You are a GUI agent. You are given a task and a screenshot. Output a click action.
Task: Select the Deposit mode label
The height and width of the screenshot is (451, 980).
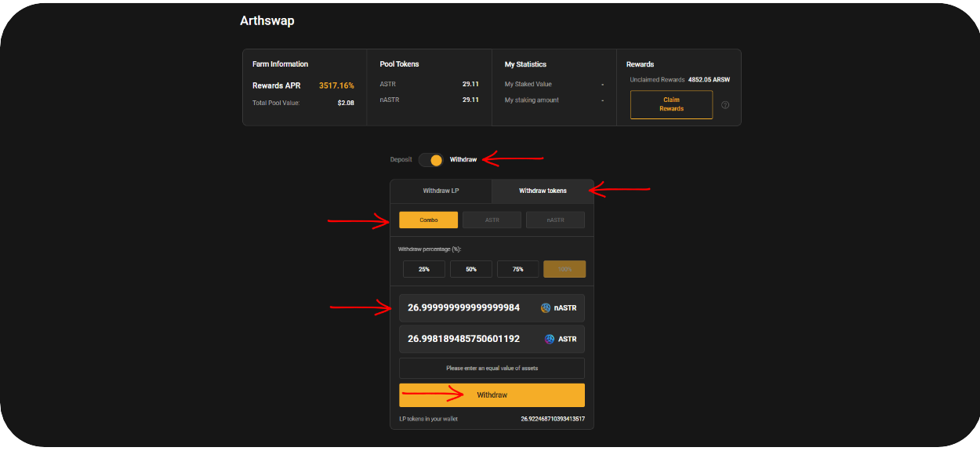tap(401, 160)
